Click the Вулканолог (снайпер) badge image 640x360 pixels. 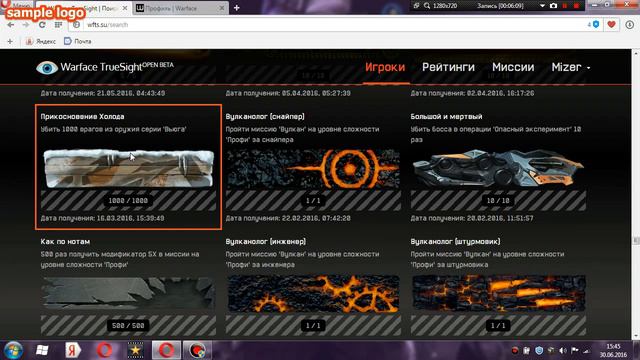point(313,169)
